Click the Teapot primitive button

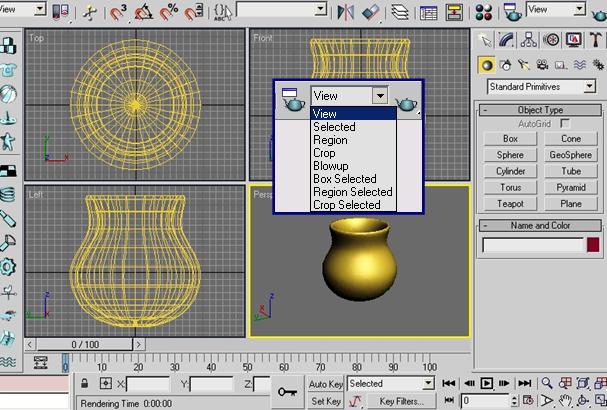(510, 203)
